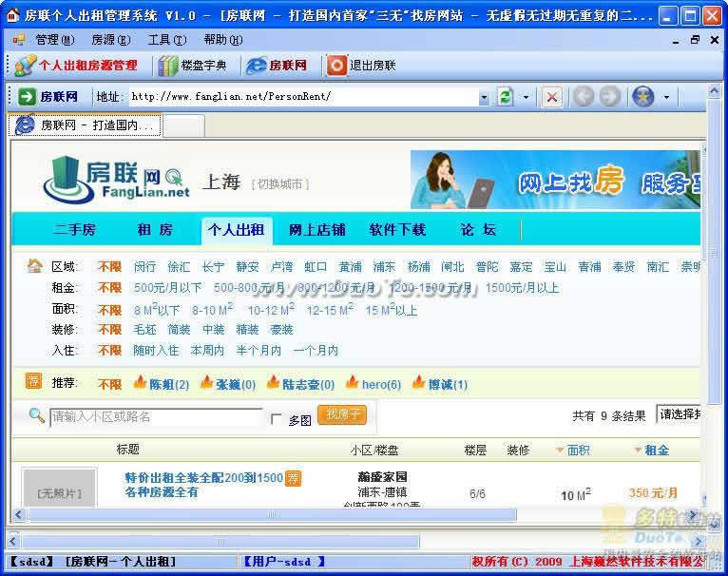Click the application menu icon left of 管理
Viewport: 728px width, 576px height.
tap(19, 40)
